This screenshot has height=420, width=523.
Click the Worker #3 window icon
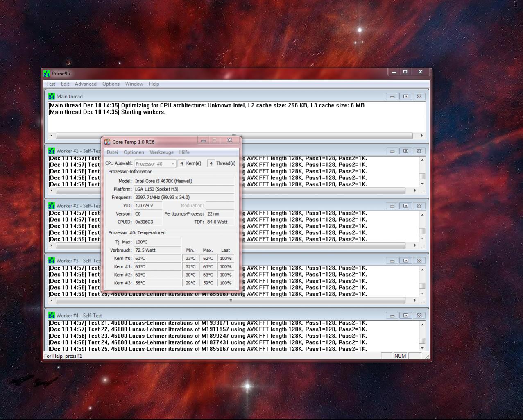coord(51,261)
